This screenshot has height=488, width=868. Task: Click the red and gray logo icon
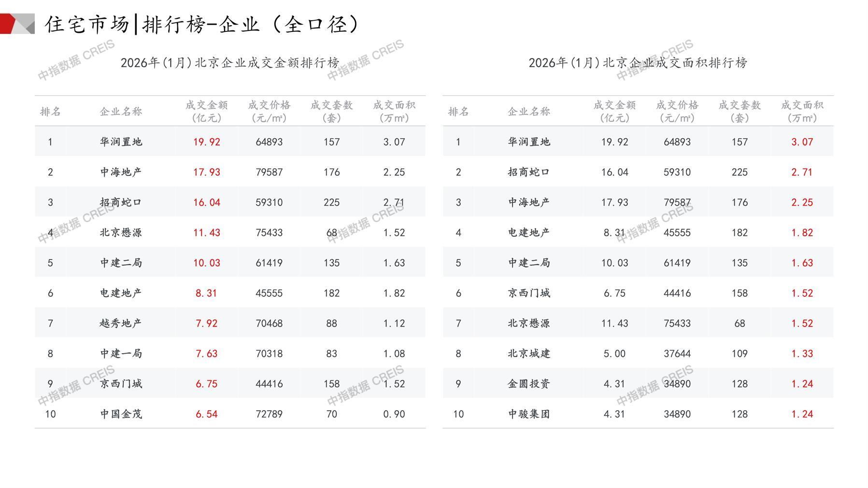17,24
